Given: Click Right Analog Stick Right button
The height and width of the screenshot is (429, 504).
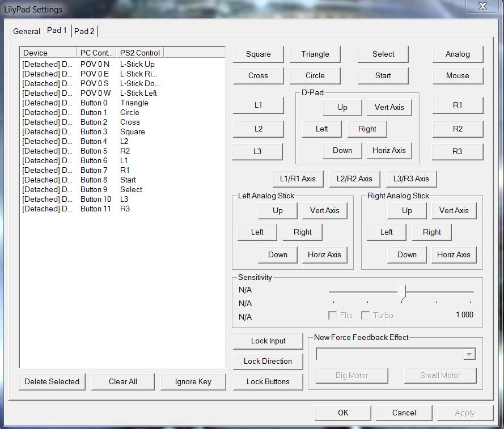Looking at the screenshot, I should tap(432, 232).
